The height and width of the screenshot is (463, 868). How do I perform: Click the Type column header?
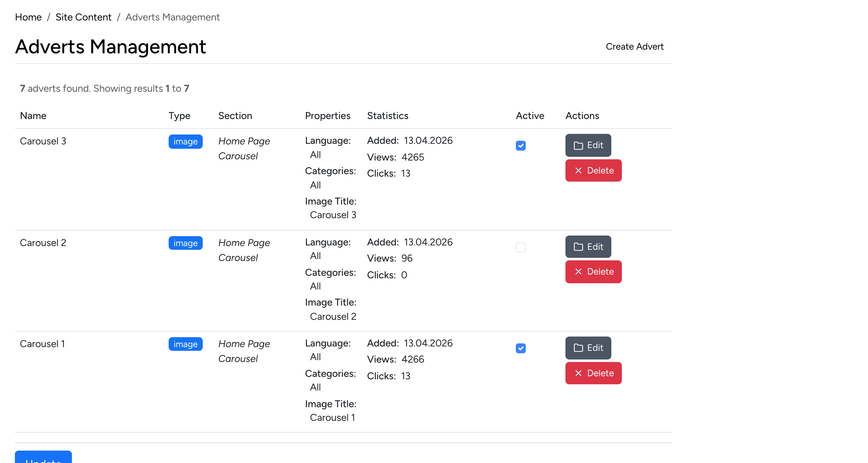pyautogui.click(x=179, y=116)
